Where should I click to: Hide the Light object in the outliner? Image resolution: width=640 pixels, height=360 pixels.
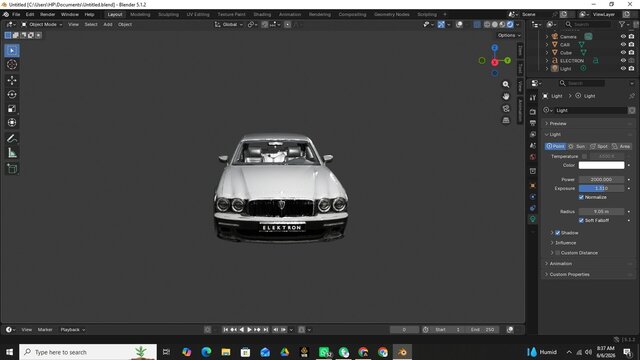tap(623, 69)
